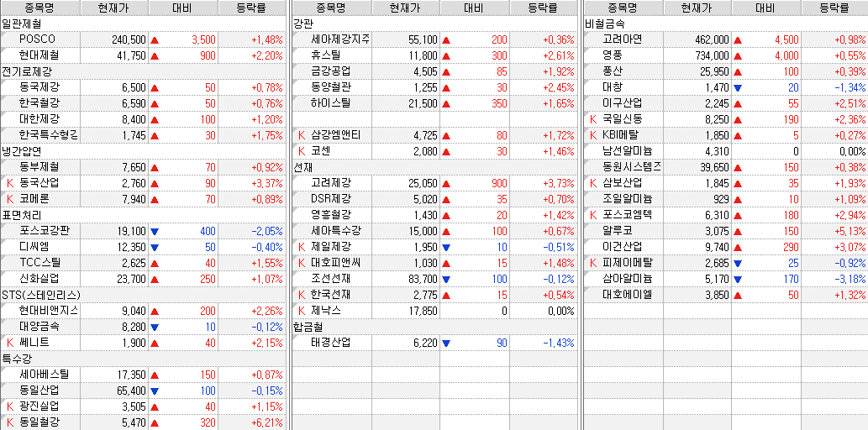Select the TCC스틸 stock name
868x430 pixels.
(39, 263)
